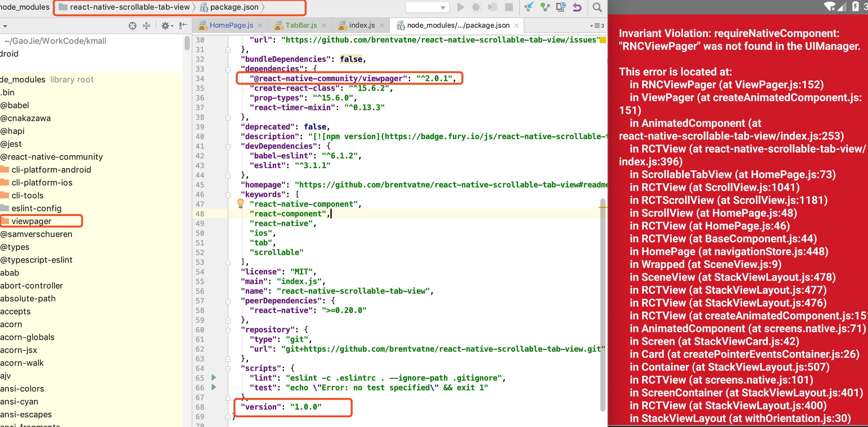Click the Stop square icon
Screen dimensions: 868x427
pyautogui.click(x=509, y=7)
